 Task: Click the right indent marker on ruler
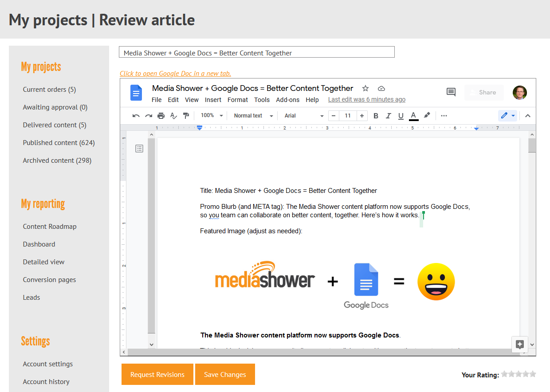476,128
